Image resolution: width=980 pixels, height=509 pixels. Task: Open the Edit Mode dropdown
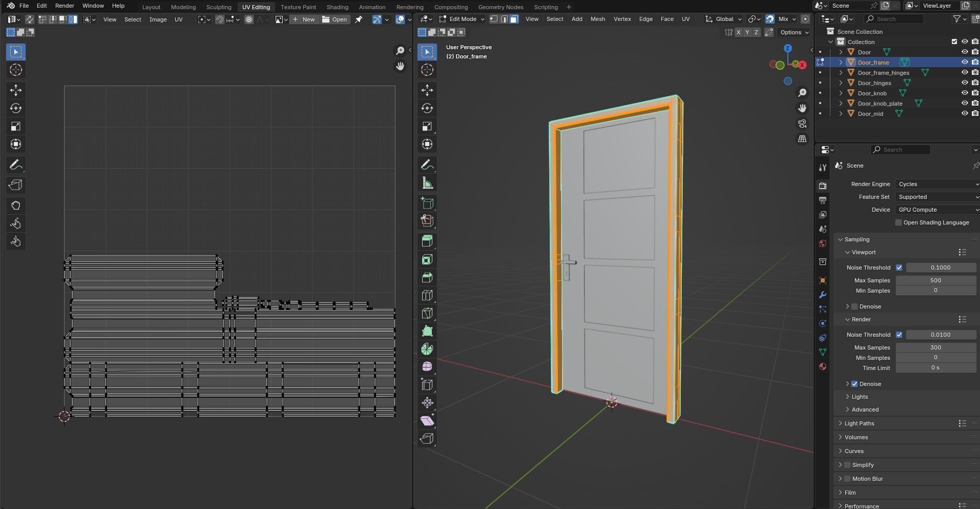pos(462,19)
